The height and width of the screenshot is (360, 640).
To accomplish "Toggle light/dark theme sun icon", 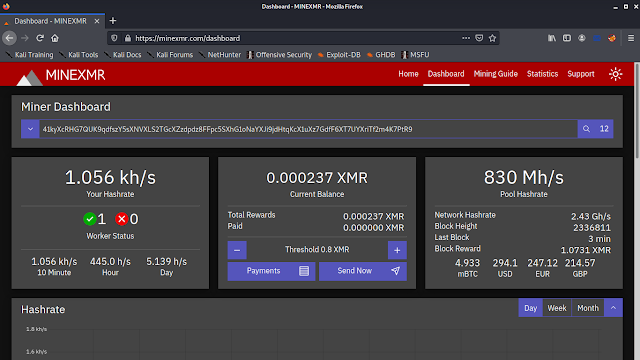I will pyautogui.click(x=616, y=74).
